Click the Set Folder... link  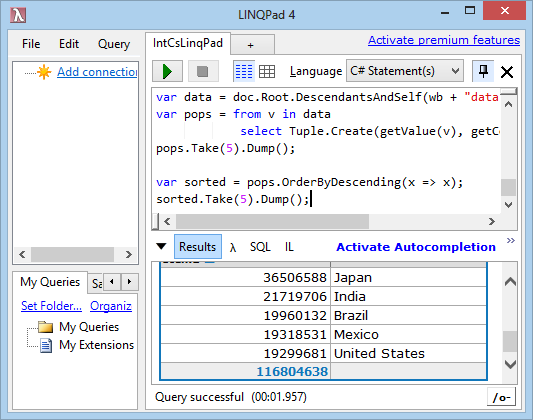[x=51, y=306]
